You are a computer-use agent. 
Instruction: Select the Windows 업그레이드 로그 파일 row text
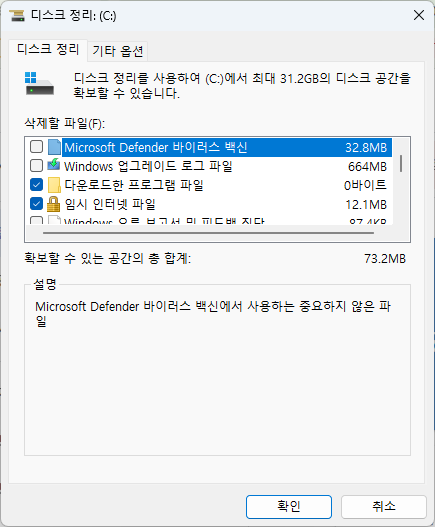[148, 166]
